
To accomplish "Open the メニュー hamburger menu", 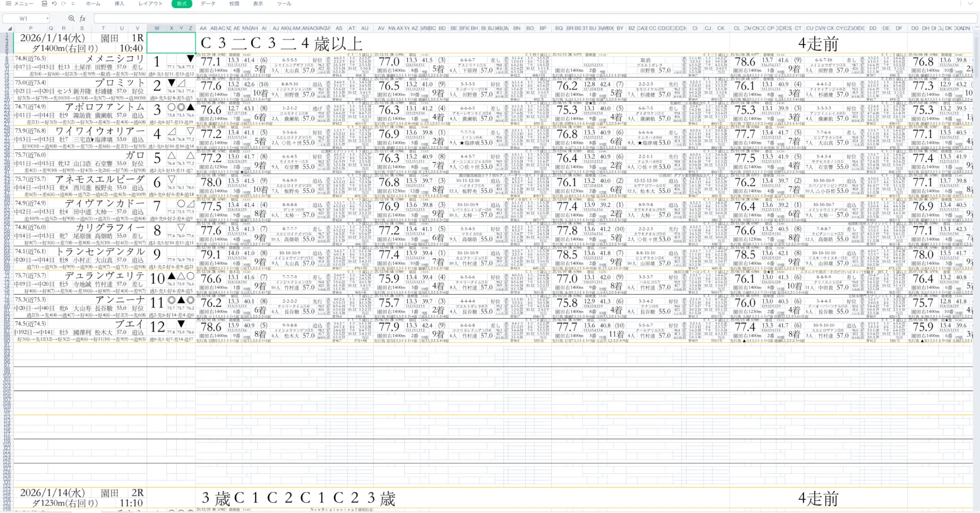I will click(19, 4).
